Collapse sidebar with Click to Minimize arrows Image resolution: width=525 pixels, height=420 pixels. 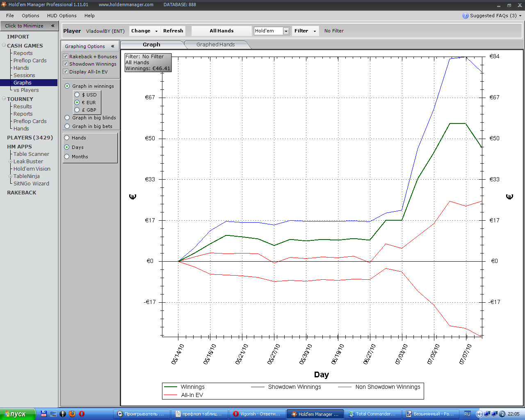tap(52, 26)
